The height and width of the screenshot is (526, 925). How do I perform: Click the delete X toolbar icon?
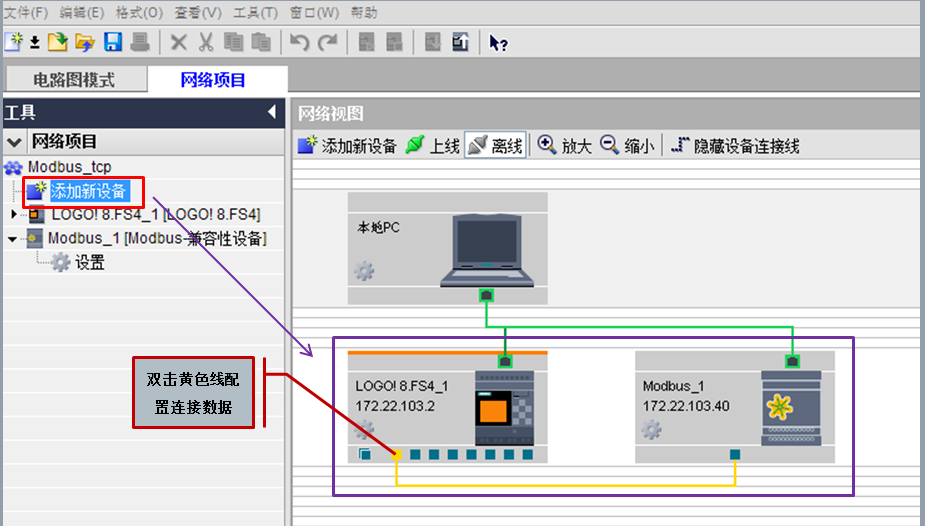(179, 42)
